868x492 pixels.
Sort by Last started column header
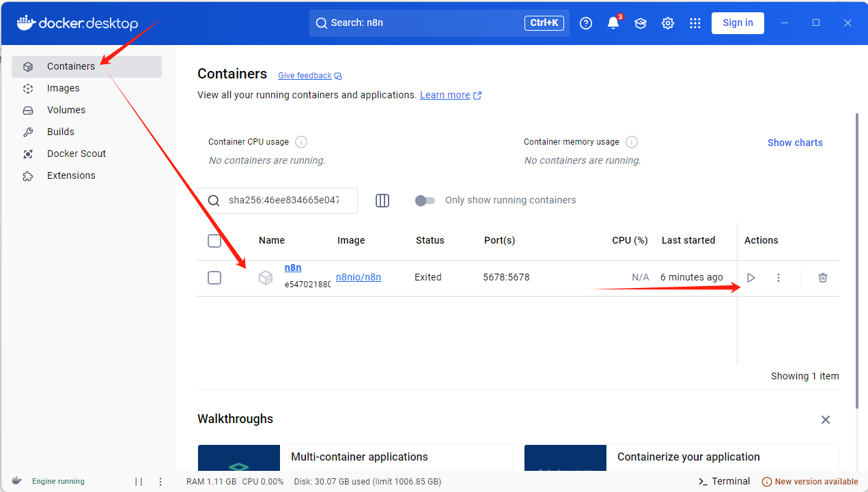(688, 240)
